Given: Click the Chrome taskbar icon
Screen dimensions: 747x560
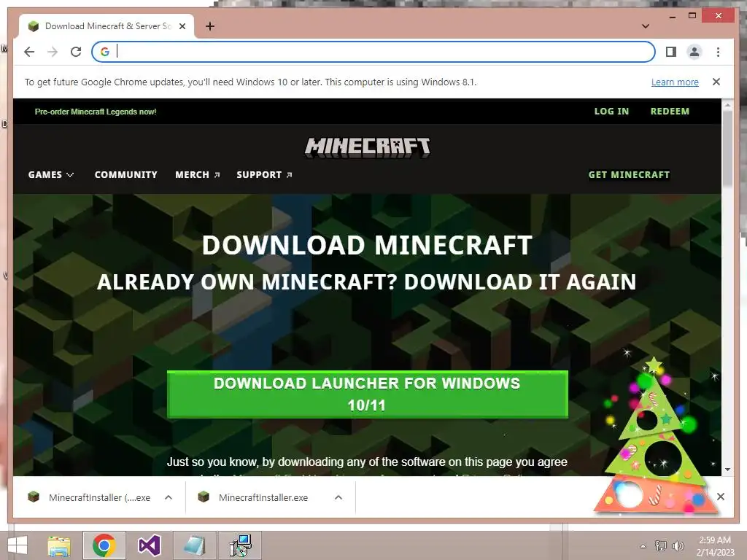Looking at the screenshot, I should 104,545.
